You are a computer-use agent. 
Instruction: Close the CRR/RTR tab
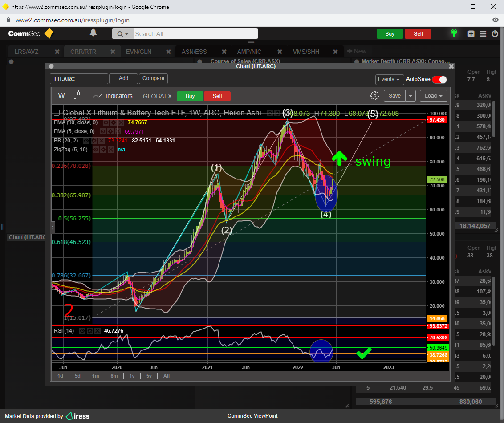click(x=113, y=52)
